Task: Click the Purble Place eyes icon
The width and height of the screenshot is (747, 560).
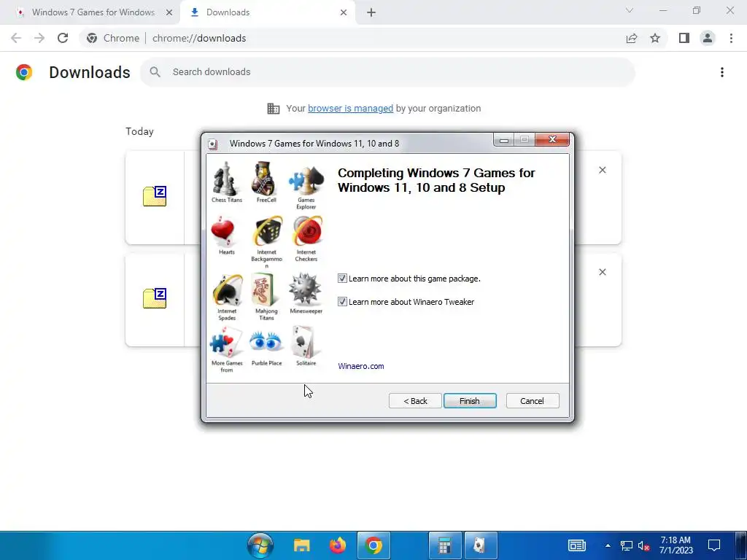Action: point(266,342)
